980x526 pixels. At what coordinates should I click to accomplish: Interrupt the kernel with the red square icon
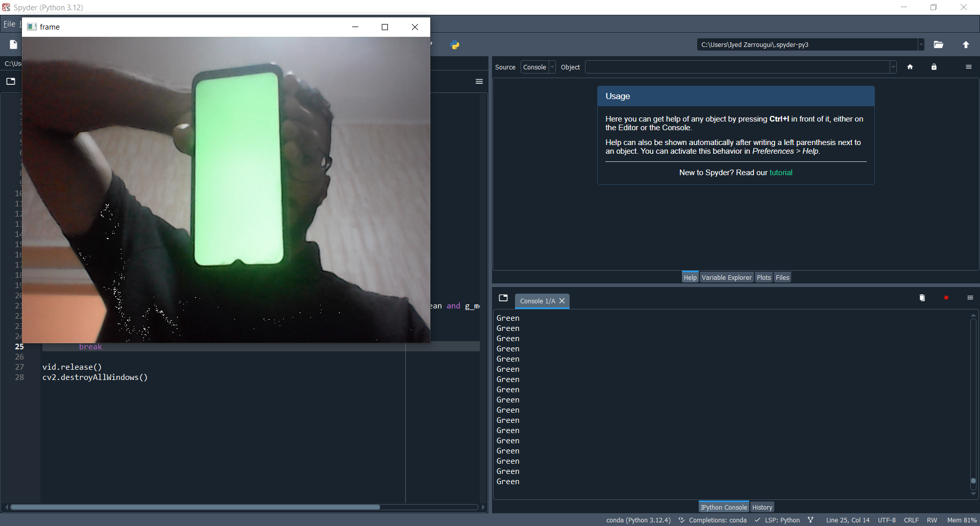(946, 298)
